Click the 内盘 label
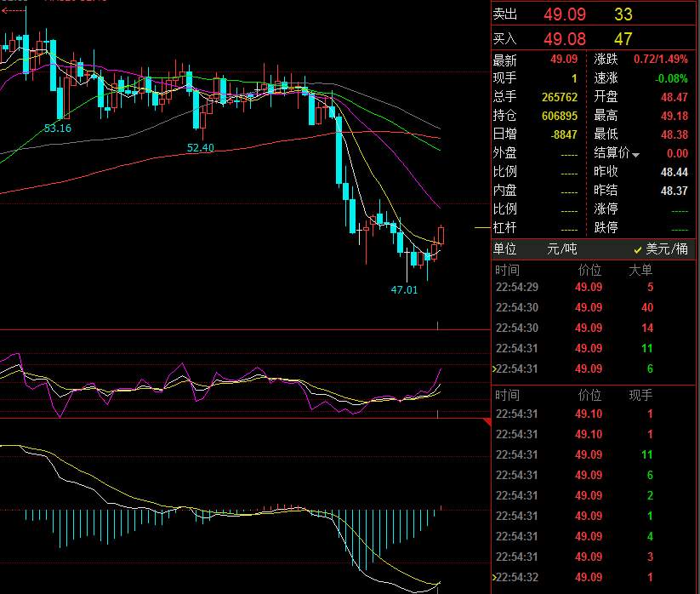 tap(505, 191)
